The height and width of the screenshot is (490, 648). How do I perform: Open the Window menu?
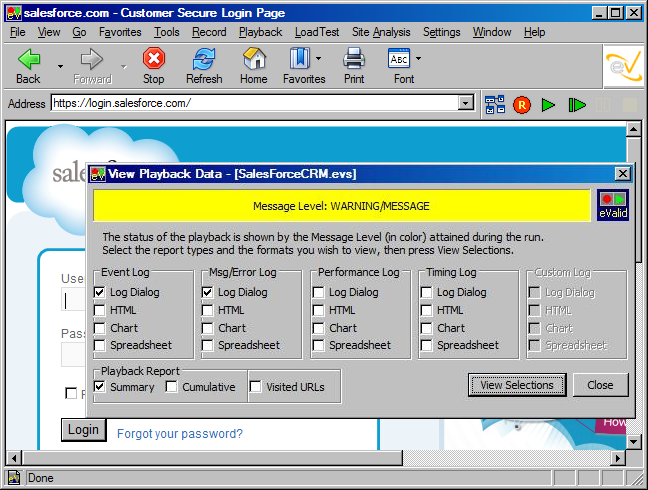(492, 32)
